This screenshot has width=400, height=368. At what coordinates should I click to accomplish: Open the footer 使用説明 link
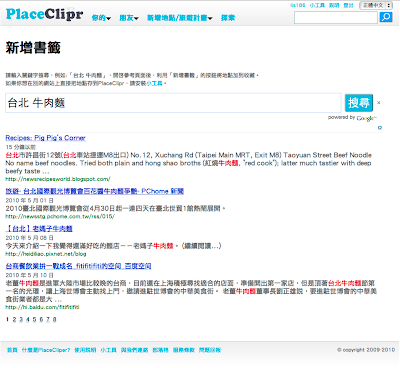[85, 350]
